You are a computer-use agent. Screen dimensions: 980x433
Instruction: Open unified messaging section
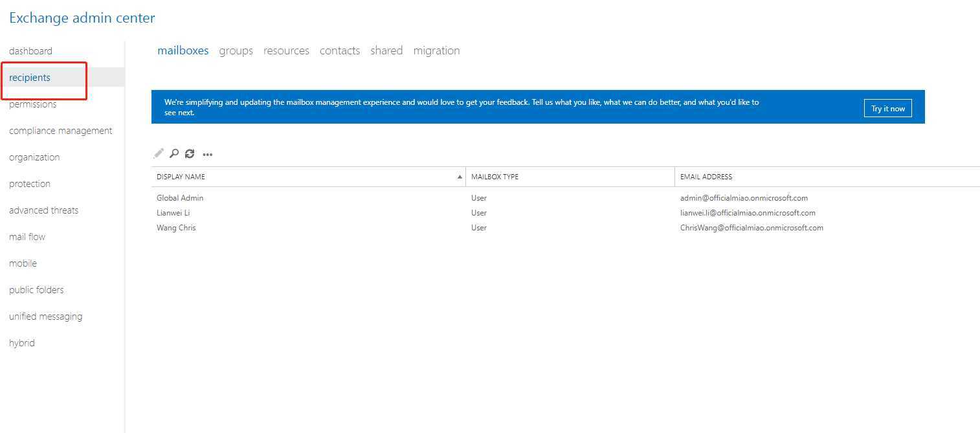[46, 316]
